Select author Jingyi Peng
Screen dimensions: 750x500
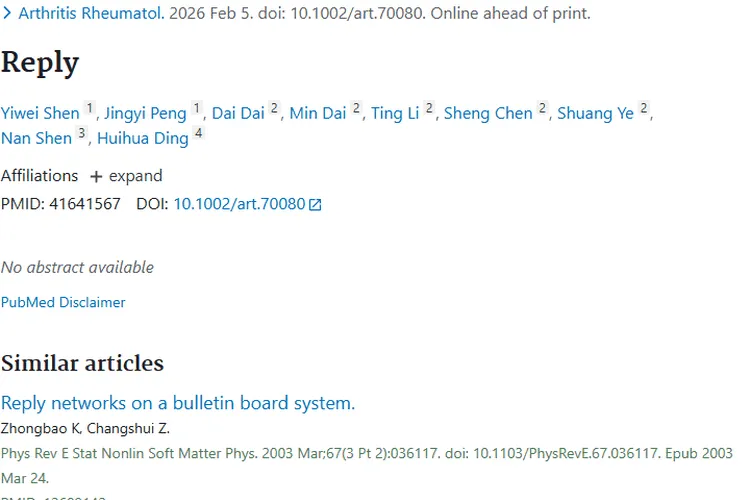click(x=145, y=113)
